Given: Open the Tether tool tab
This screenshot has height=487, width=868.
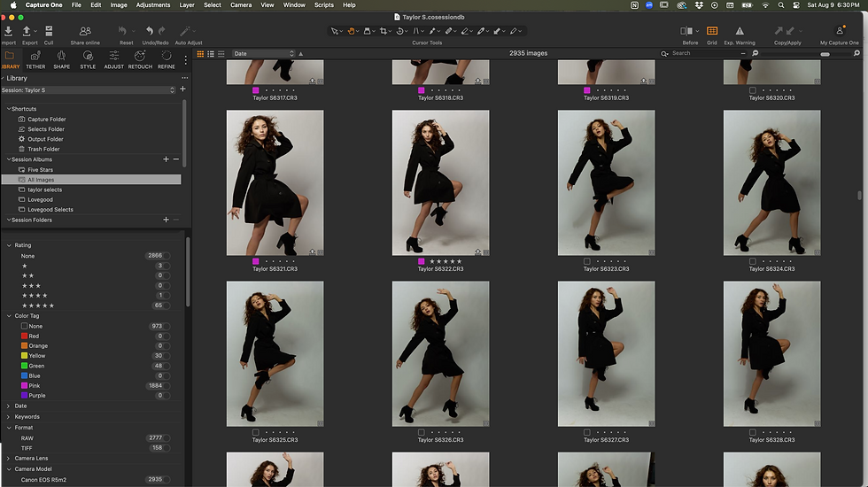Looking at the screenshot, I should tap(35, 59).
